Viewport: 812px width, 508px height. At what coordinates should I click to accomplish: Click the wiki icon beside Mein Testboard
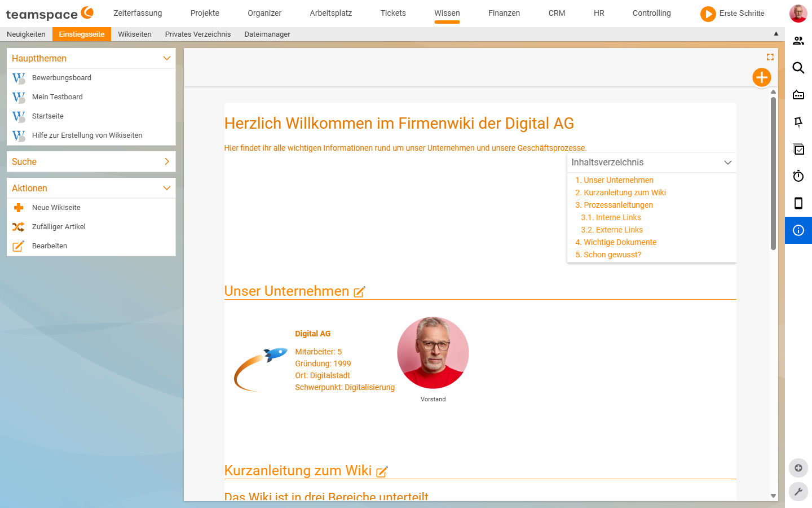(19, 97)
